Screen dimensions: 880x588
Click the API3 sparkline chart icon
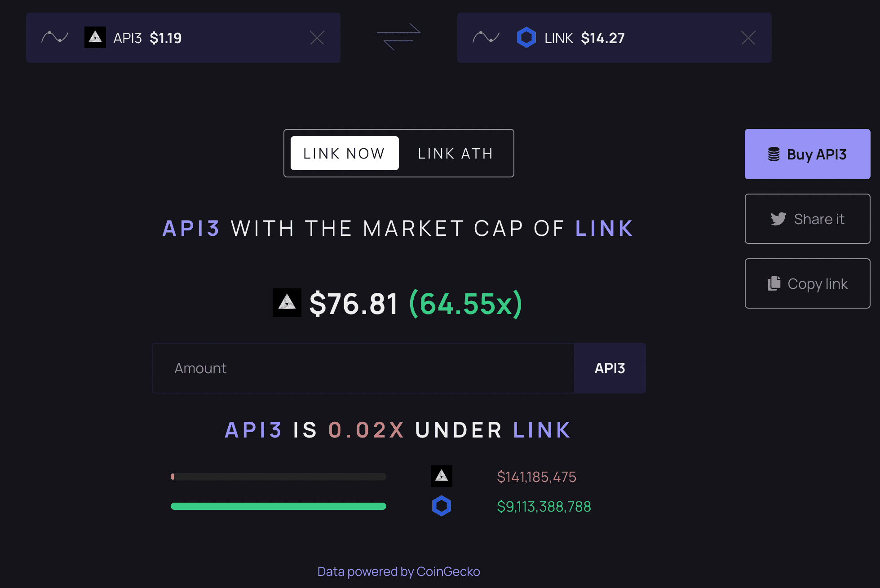pyautogui.click(x=55, y=38)
